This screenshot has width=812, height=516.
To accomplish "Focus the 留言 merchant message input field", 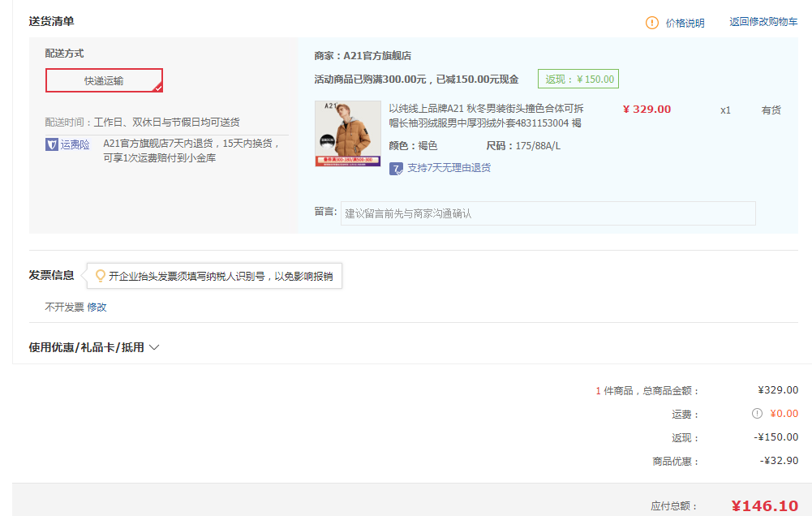I will 548,213.
